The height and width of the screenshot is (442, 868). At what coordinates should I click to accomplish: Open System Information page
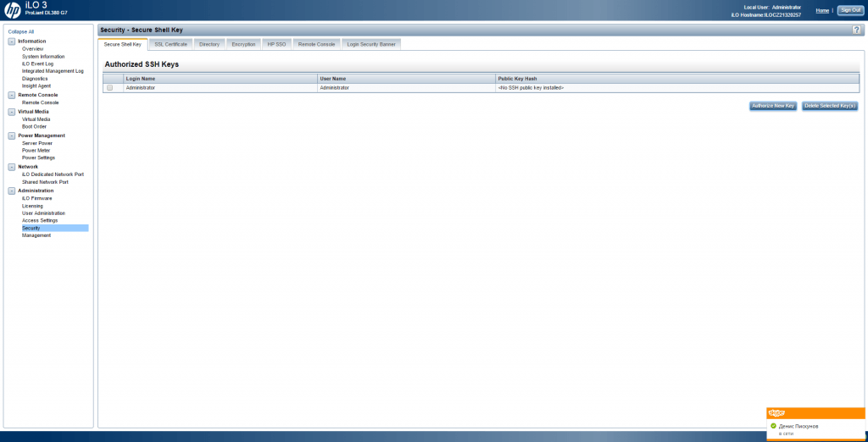click(x=43, y=57)
